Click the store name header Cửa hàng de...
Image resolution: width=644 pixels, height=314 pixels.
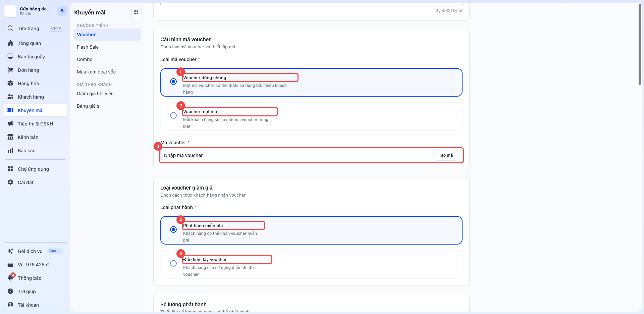coord(35,9)
